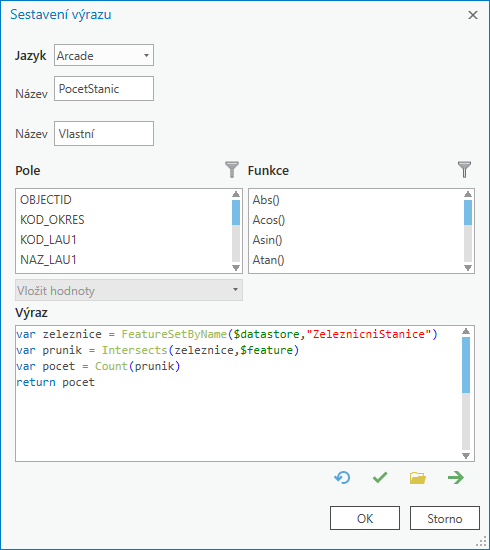Viewport: 490px width, 550px height.
Task: Select the KOD_OKRES field
Action: [x=52, y=220]
